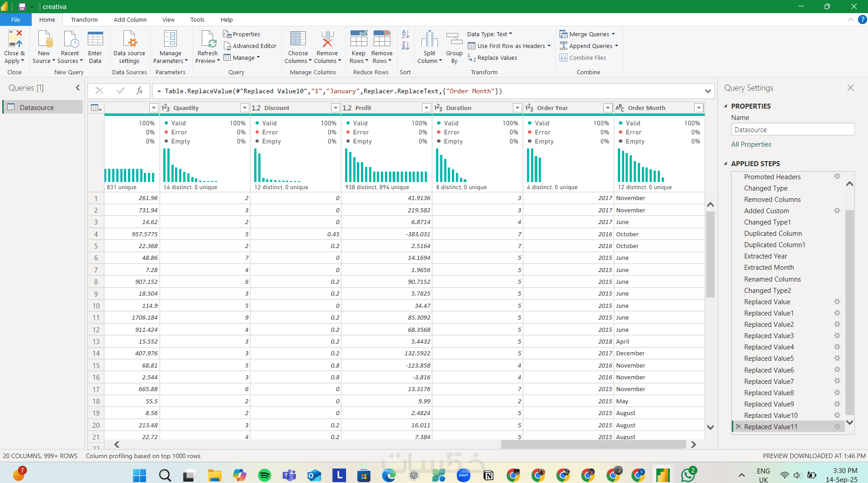The width and height of the screenshot is (868, 483).
Task: Click the Remove Columns icon
Action: click(327, 39)
